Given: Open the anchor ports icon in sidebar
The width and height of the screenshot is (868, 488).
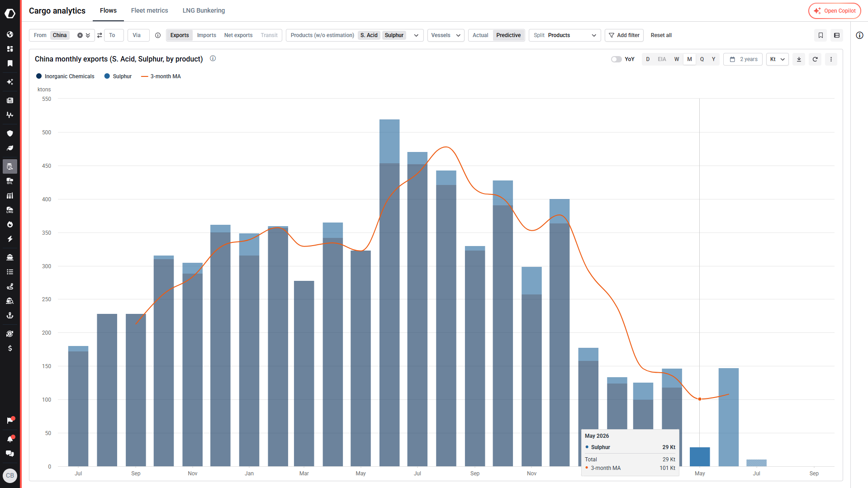Looking at the screenshot, I should [x=10, y=315].
